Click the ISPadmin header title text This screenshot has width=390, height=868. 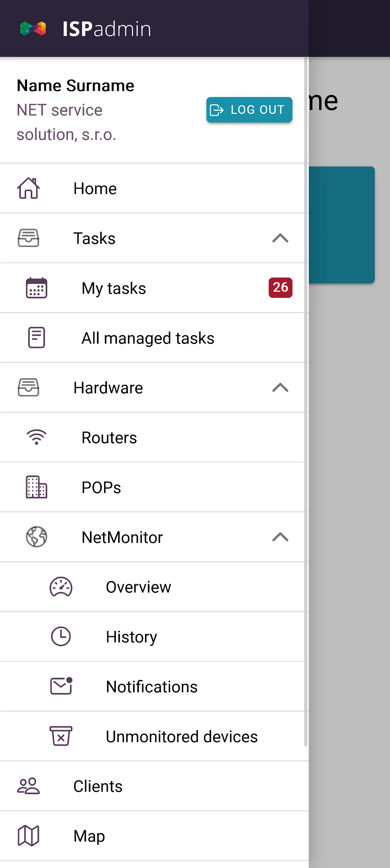coord(107,29)
